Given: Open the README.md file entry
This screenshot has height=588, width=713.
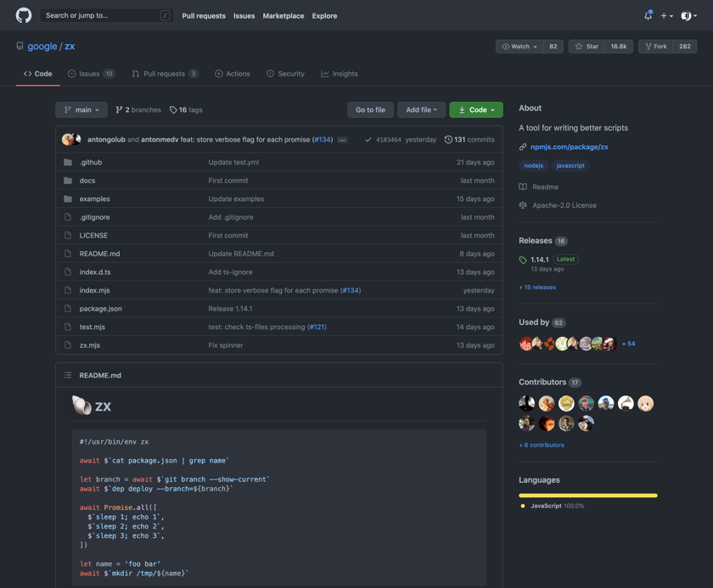Looking at the screenshot, I should 99,254.
